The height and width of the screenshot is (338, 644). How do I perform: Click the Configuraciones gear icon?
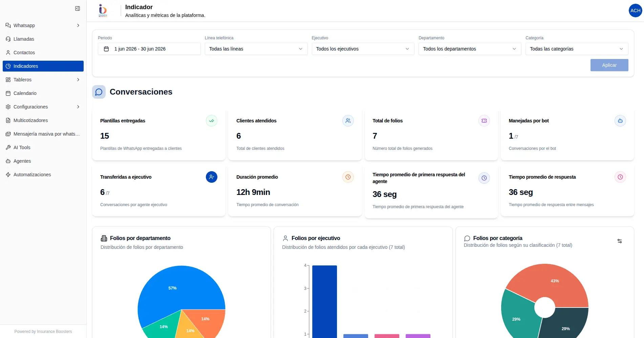pyautogui.click(x=8, y=107)
